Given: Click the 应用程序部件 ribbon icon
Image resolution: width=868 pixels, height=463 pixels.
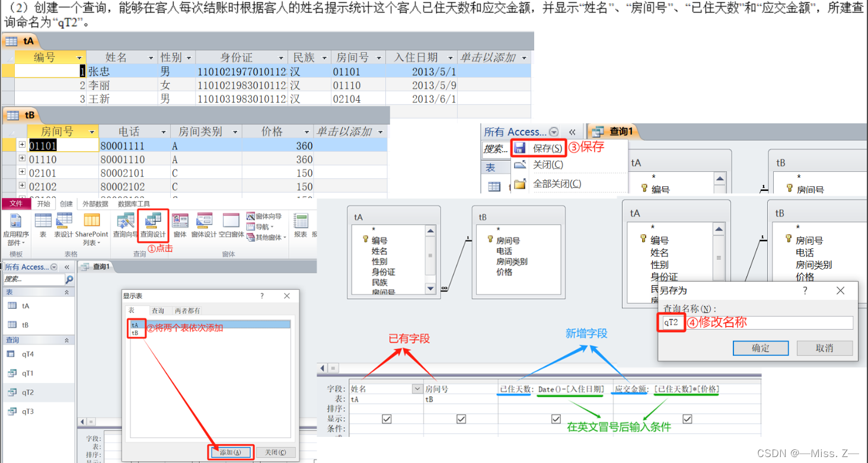Looking at the screenshot, I should 16,230.
